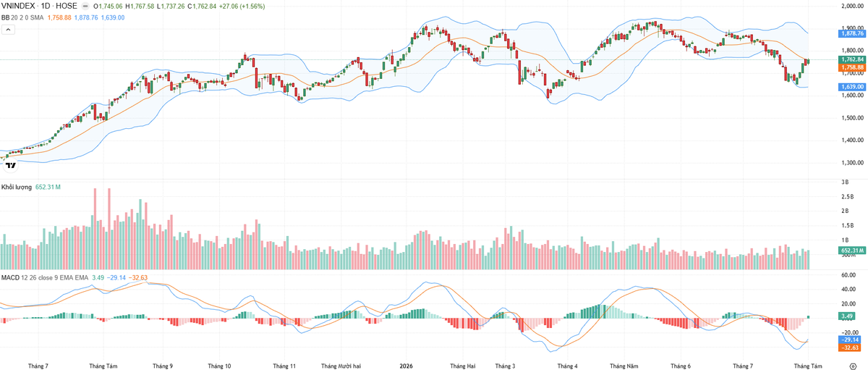Select the Khối lượng volume indicator legend

click(17, 187)
